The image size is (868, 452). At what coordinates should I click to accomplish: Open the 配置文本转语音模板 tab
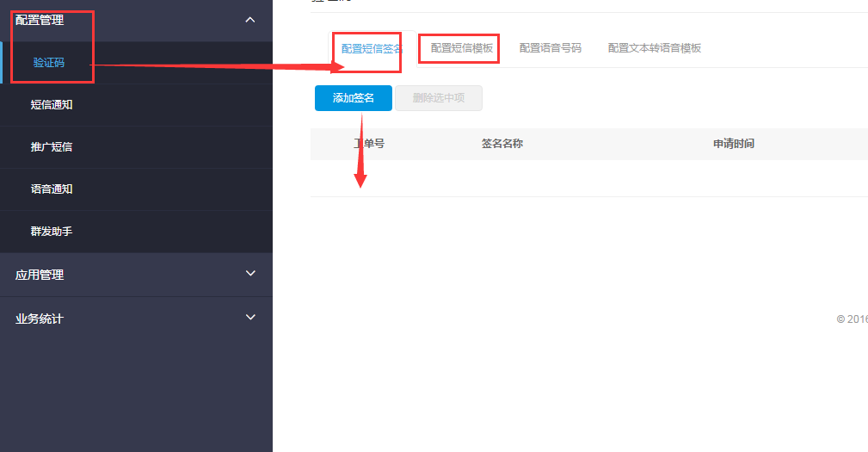coord(655,48)
